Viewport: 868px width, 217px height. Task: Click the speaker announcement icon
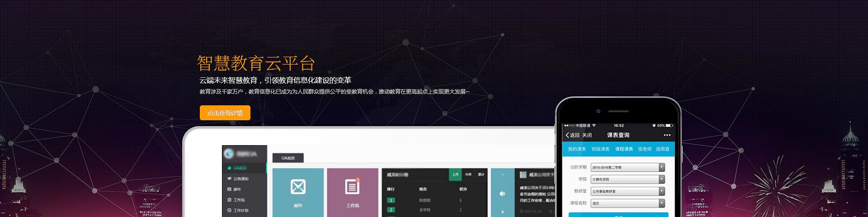click(x=502, y=193)
